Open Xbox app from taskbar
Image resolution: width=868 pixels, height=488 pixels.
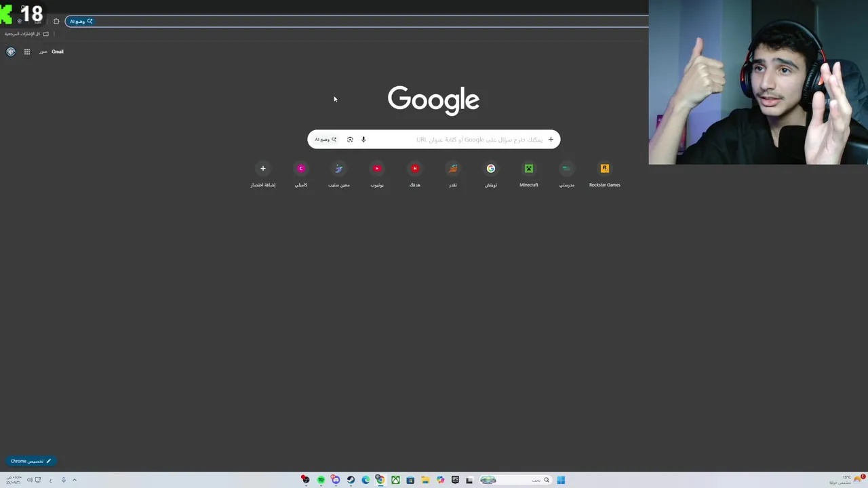(395, 480)
